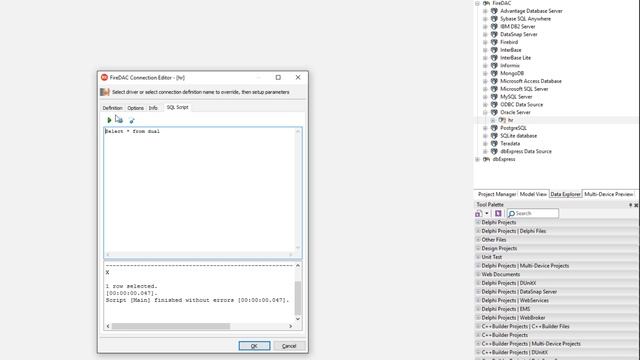The width and height of the screenshot is (640, 360).
Task: Expand the Design Projects category
Action: (478, 248)
